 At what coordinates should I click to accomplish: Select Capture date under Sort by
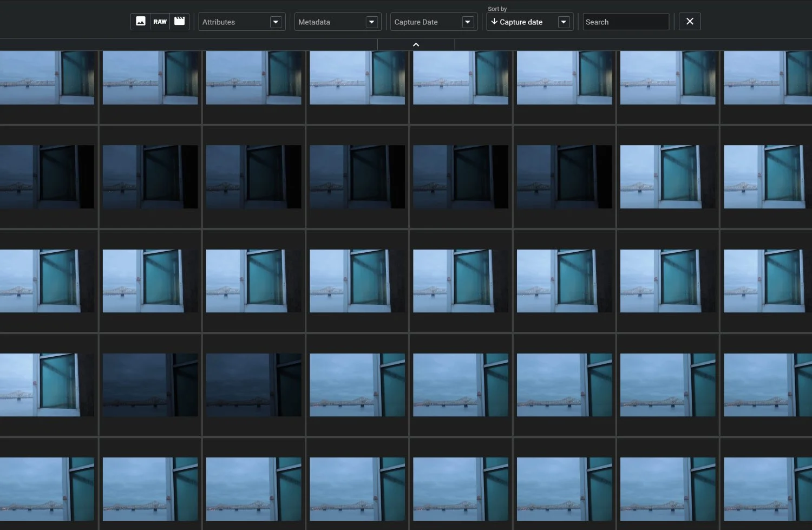point(521,22)
